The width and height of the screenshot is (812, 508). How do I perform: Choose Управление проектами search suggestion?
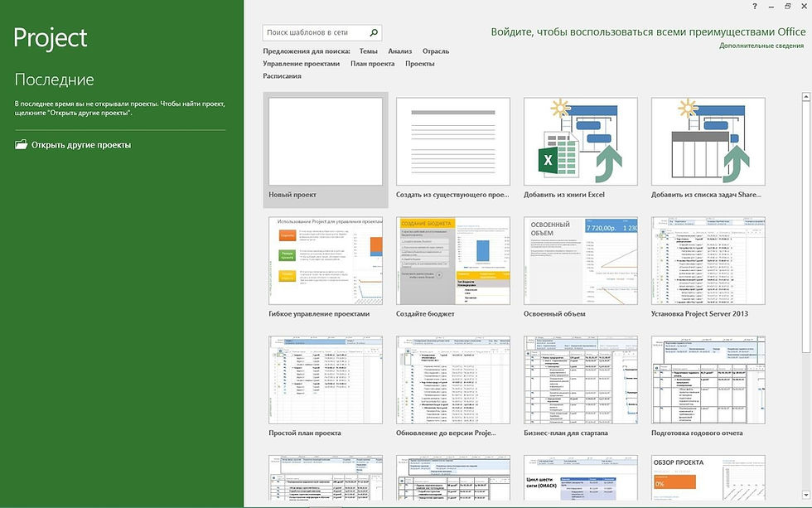point(302,64)
